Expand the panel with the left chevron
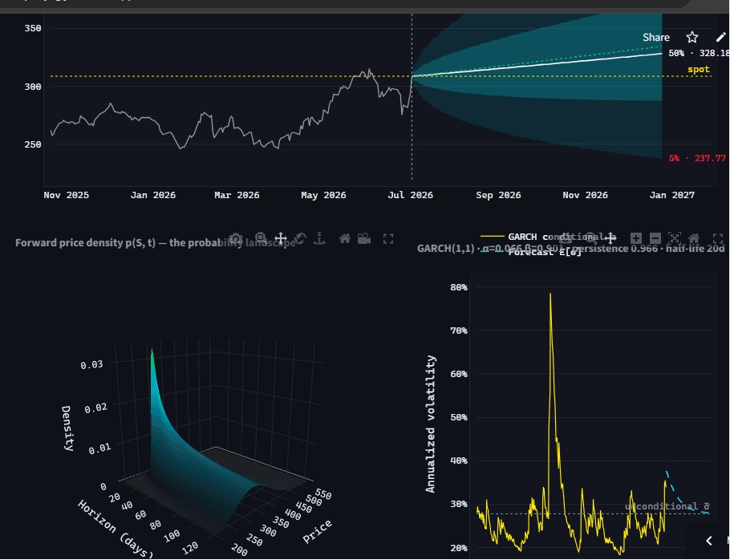 point(709,541)
